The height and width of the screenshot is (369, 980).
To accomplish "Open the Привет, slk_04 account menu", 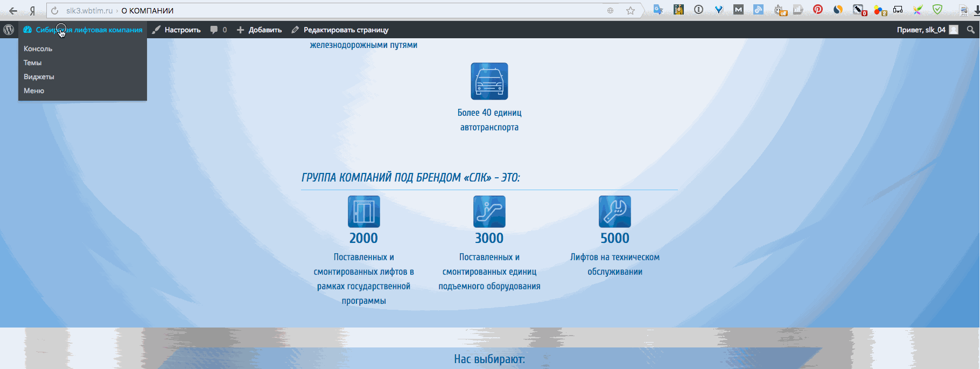I will pos(927,30).
